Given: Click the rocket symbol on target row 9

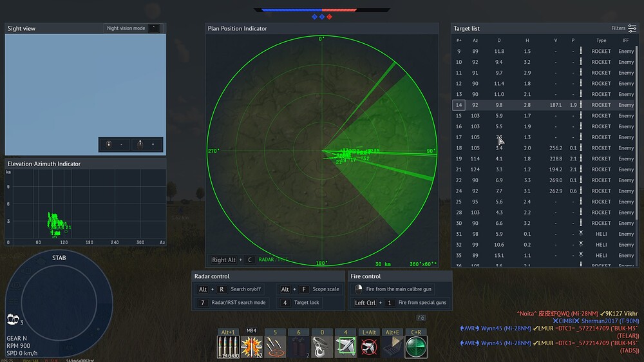Looking at the screenshot, I should click(x=581, y=51).
